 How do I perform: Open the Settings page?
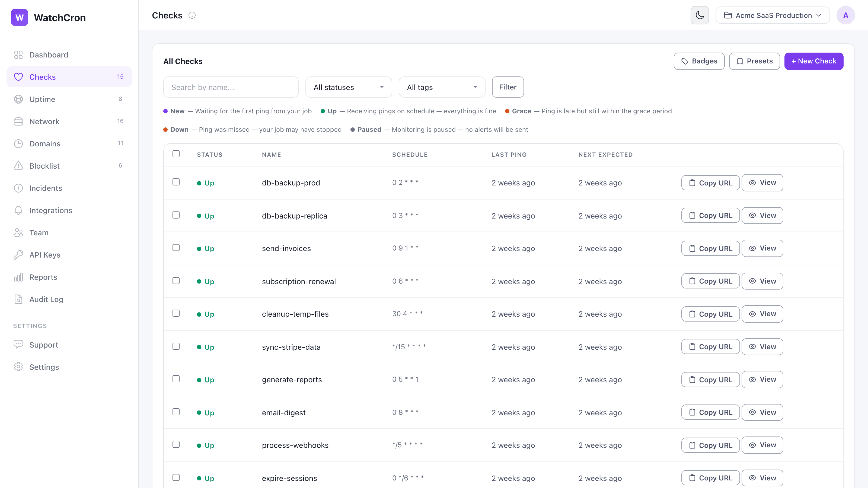tap(69, 367)
